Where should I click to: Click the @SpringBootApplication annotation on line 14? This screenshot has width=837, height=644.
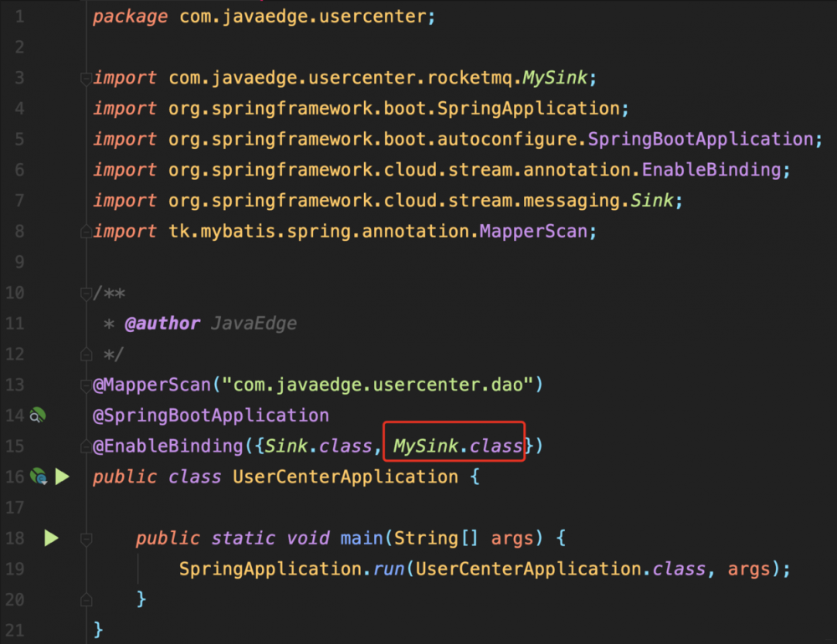coord(211,417)
